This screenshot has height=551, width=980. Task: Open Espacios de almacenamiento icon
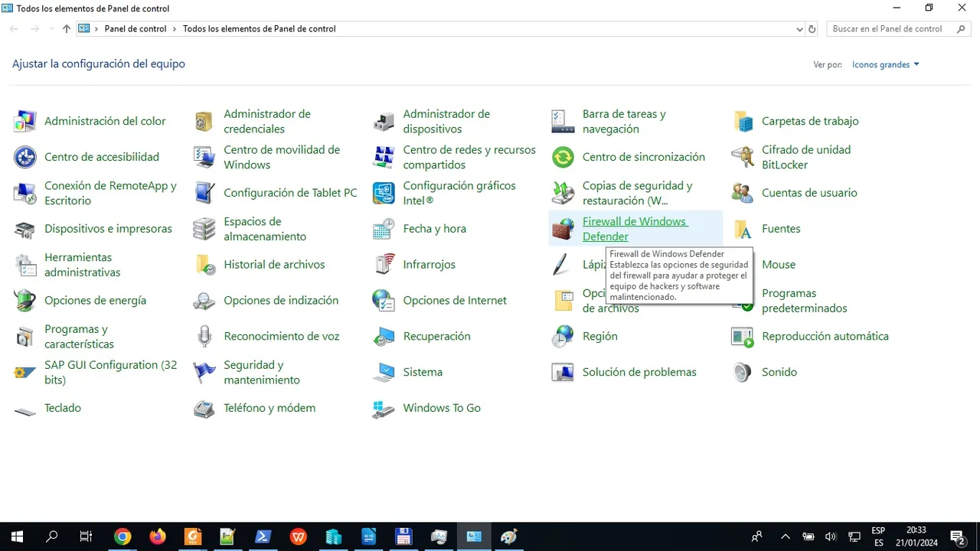(x=204, y=229)
